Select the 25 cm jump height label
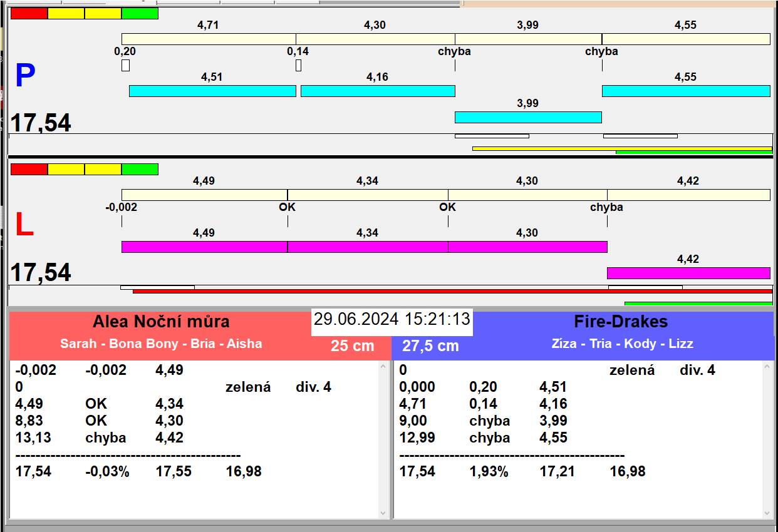The image size is (778, 532). pos(353,345)
